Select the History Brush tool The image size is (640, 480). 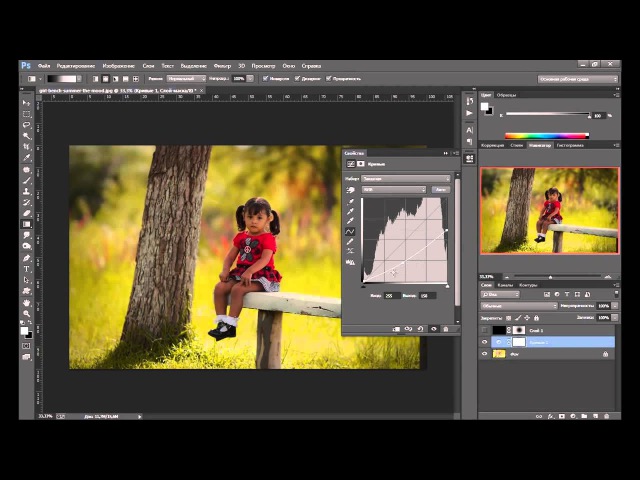27,202
